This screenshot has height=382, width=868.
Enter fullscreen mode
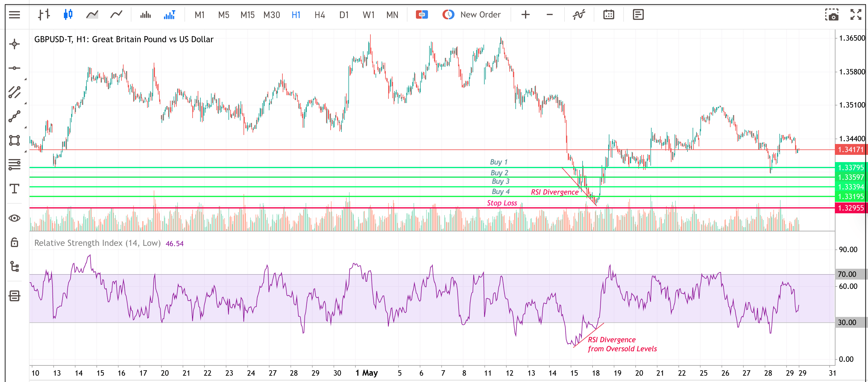[x=856, y=15]
